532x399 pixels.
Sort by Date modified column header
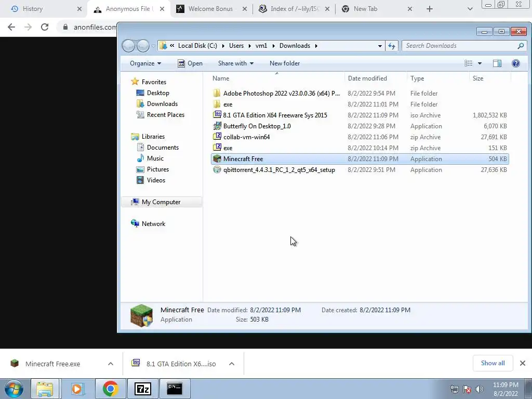(367, 78)
